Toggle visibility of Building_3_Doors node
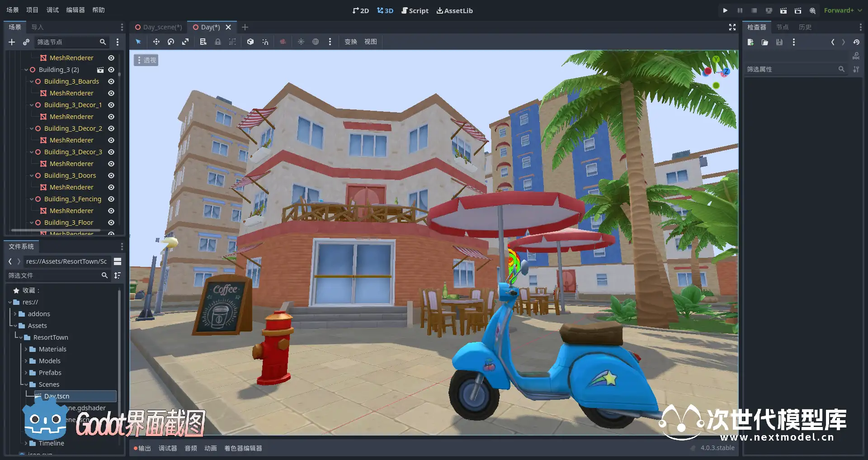Screen dimensions: 868x460 pos(111,175)
